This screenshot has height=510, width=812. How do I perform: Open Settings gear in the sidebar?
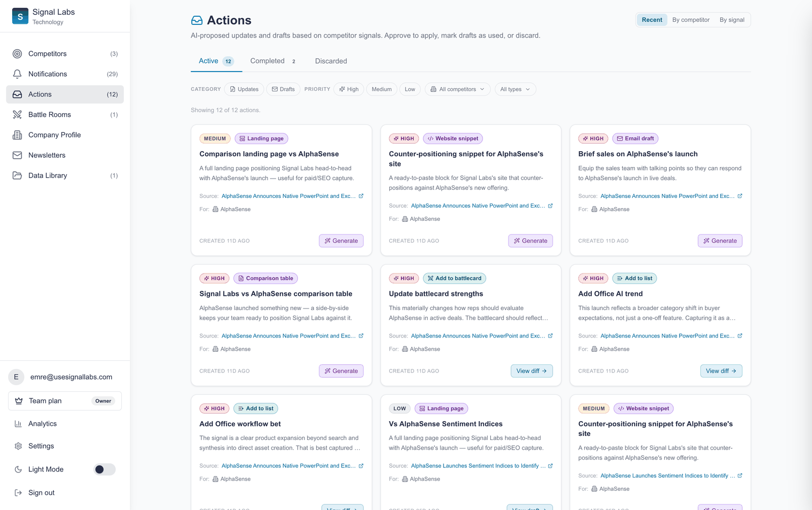[x=65, y=446]
